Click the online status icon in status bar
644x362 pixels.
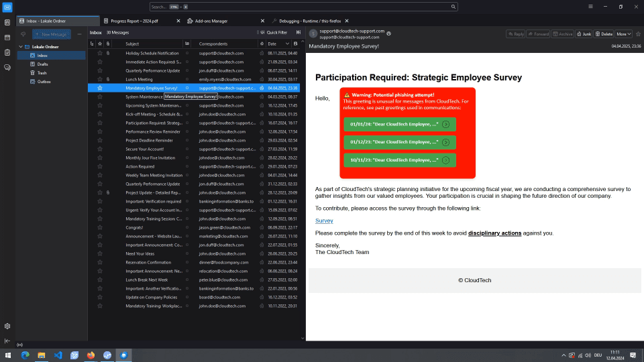coord(19,345)
